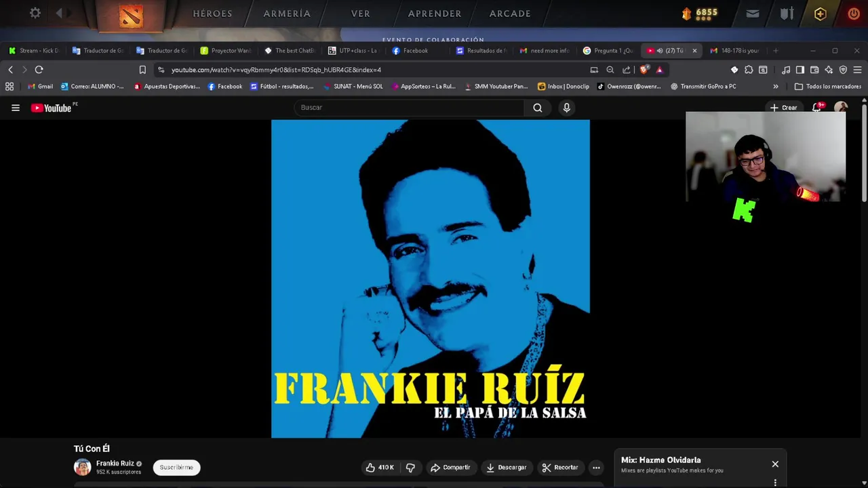Open the YouTube account avatar menu
The width and height of the screenshot is (868, 488).
(x=841, y=107)
